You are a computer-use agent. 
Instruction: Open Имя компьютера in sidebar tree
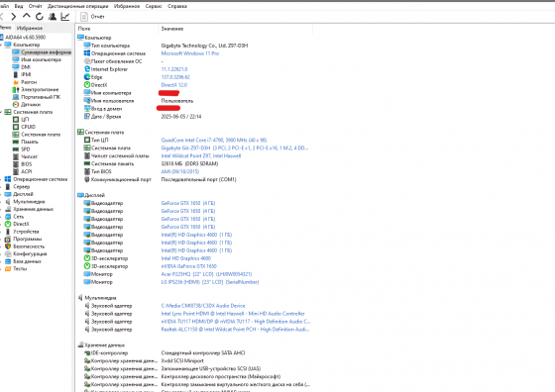point(41,59)
